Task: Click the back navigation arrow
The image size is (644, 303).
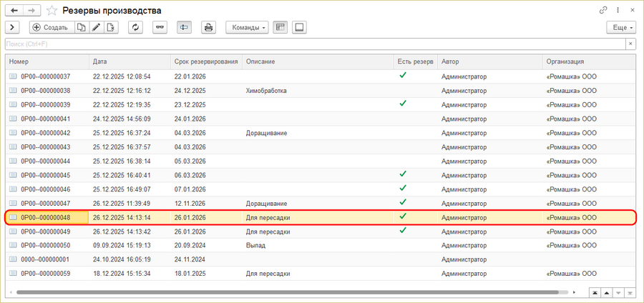Action: 13,11
